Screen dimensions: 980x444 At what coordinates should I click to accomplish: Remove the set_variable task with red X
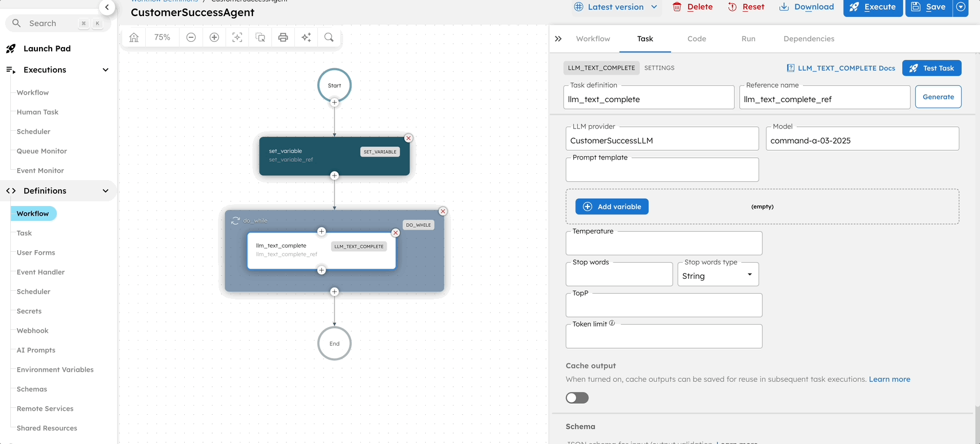408,138
